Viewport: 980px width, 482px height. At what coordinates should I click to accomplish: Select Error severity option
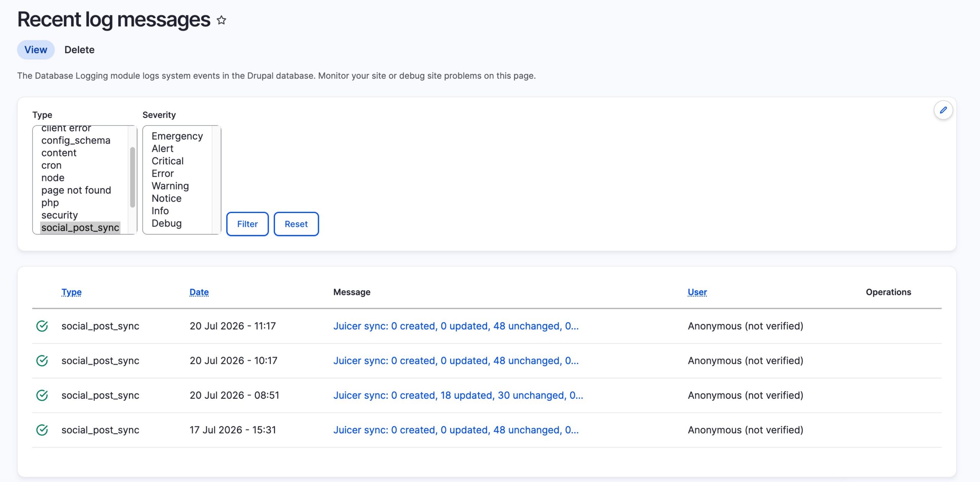(163, 174)
